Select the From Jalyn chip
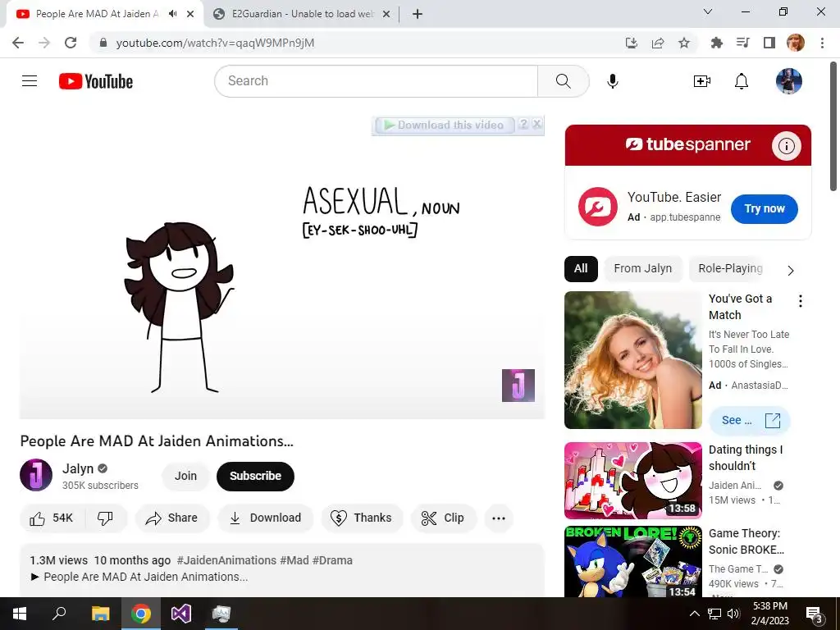 click(x=643, y=268)
